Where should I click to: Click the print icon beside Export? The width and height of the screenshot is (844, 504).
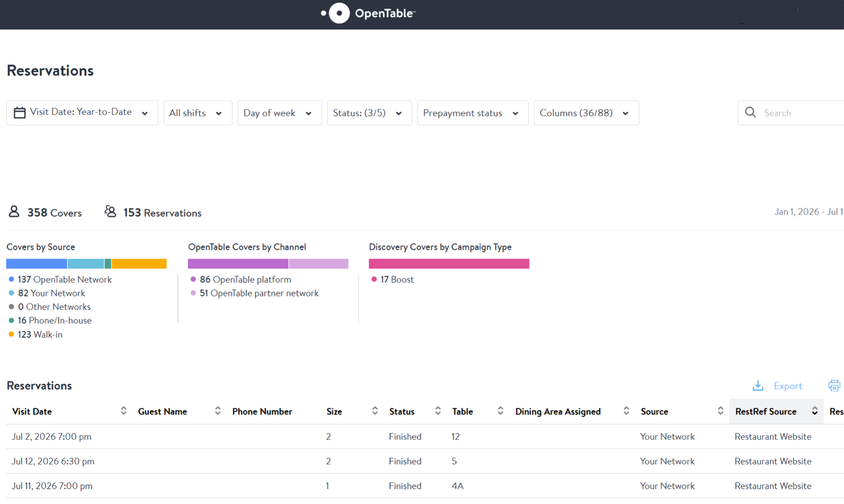(x=834, y=386)
